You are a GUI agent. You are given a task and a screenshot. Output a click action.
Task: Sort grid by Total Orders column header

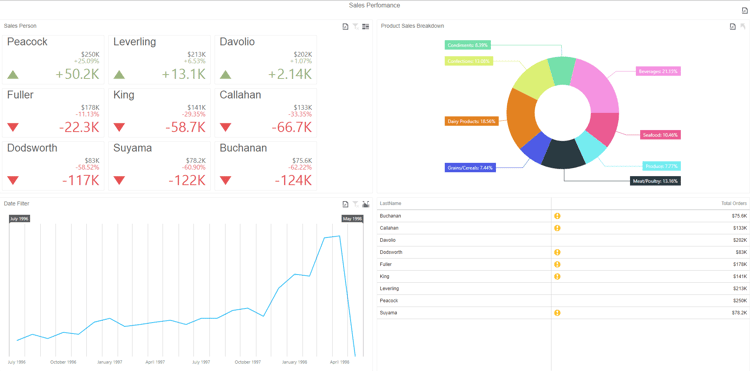click(x=734, y=204)
